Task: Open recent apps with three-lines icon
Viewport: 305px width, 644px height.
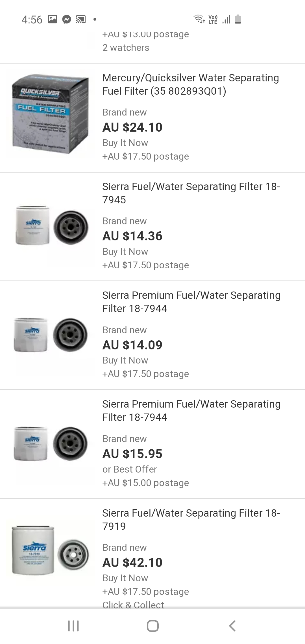Action: [x=73, y=626]
